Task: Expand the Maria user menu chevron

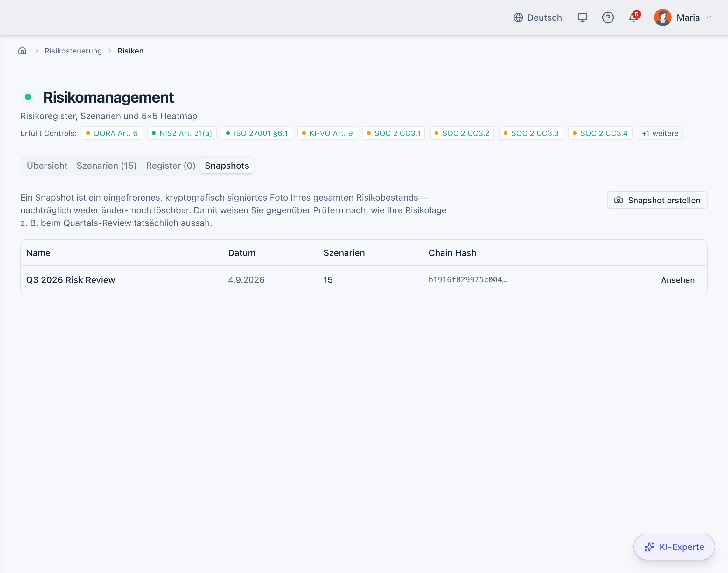Action: 709,18
